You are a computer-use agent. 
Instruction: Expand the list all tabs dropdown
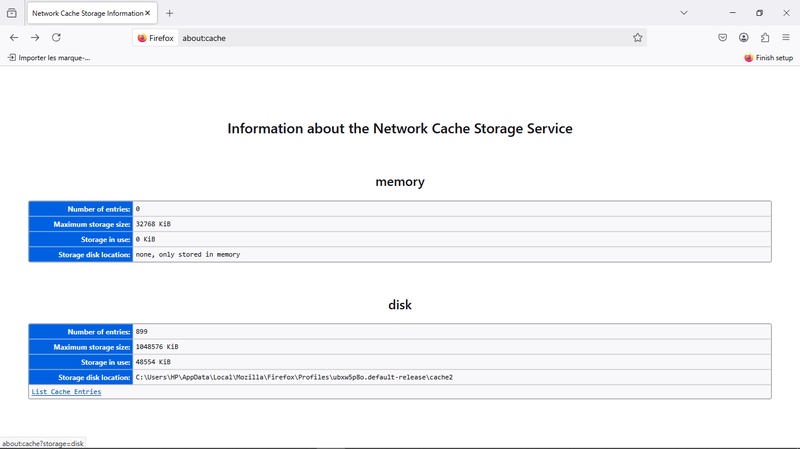point(684,13)
